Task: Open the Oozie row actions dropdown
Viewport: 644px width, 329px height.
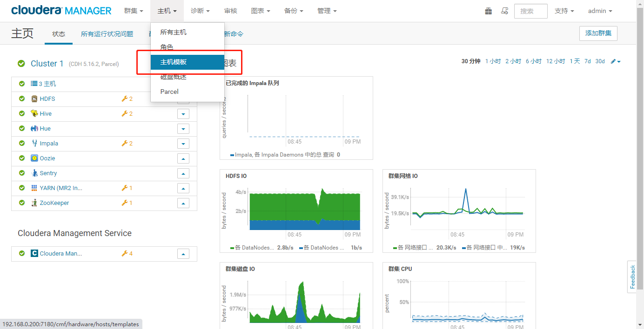Action: coord(183,158)
